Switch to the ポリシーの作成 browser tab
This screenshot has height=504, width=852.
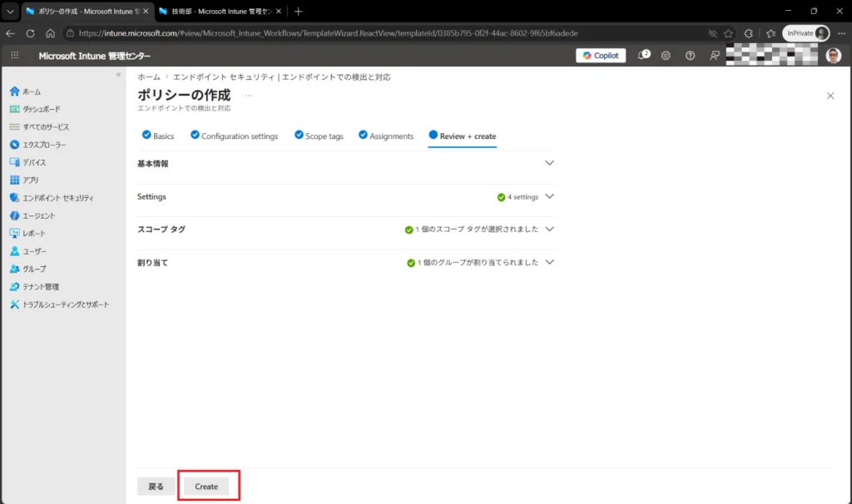(x=86, y=11)
